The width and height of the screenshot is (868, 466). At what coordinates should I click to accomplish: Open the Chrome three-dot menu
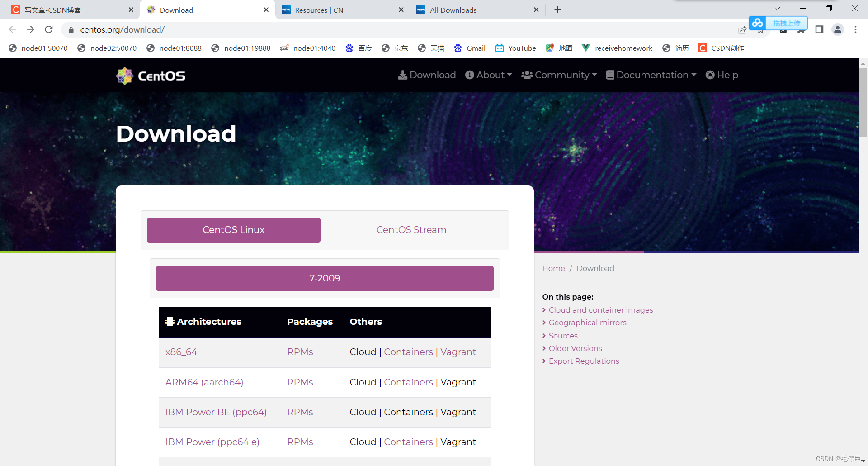pyautogui.click(x=855, y=29)
